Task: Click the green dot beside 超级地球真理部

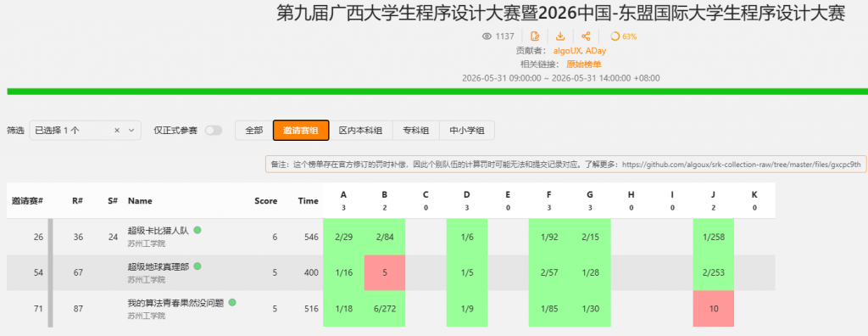Action: click(x=197, y=266)
